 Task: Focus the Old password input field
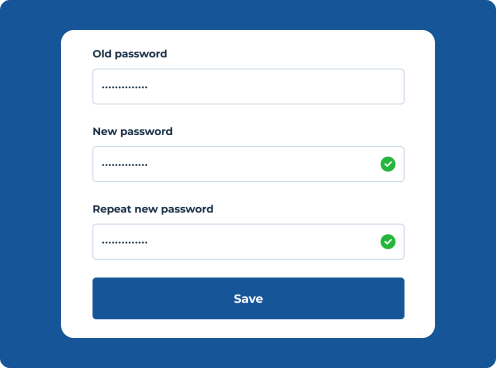(248, 87)
